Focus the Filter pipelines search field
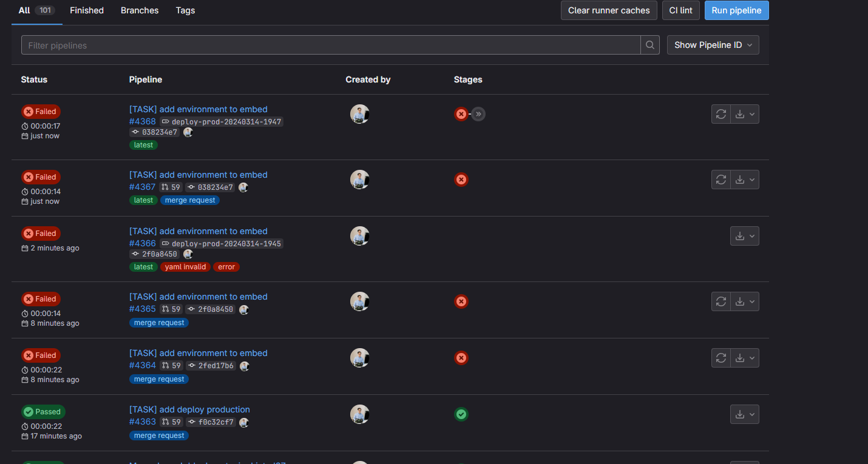The width and height of the screenshot is (868, 464). pos(331,45)
